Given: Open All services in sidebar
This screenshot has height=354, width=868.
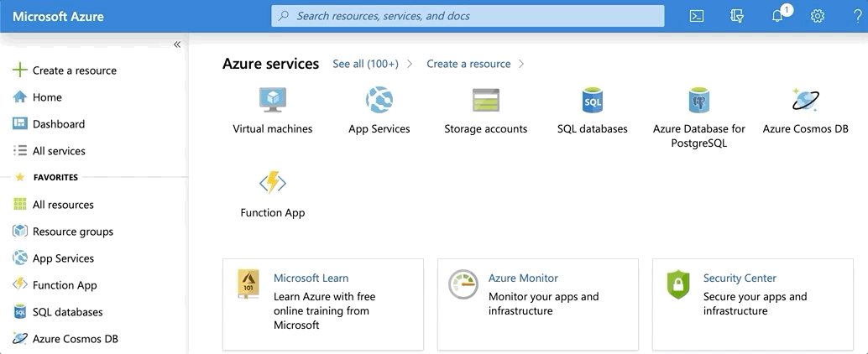Looking at the screenshot, I should click(x=58, y=151).
